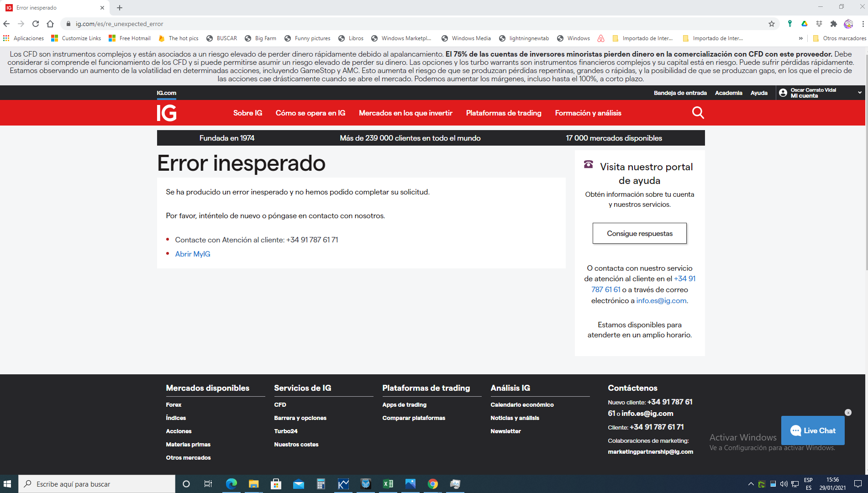Click marketingpartnership@ig.com email link

650,451
